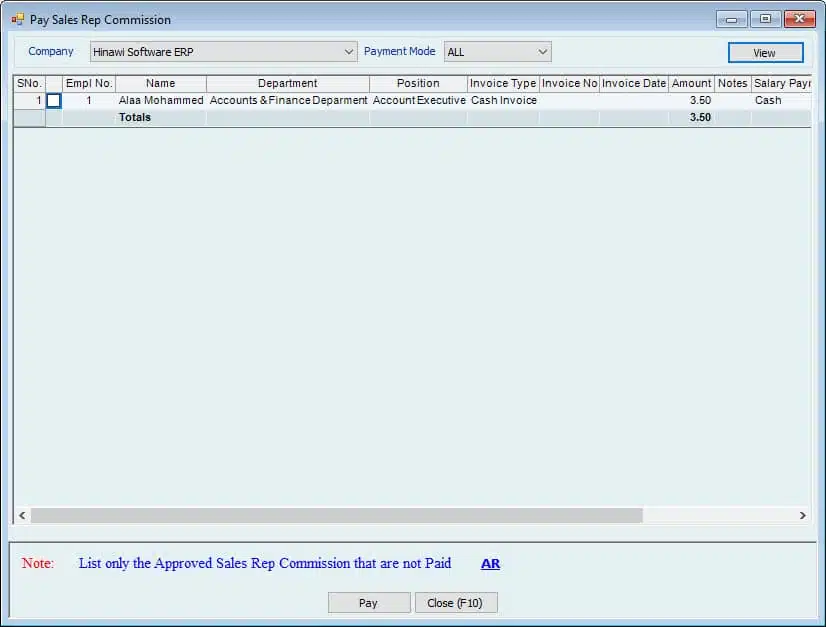This screenshot has height=627, width=826.
Task: Click the Notes column header
Action: coord(733,83)
